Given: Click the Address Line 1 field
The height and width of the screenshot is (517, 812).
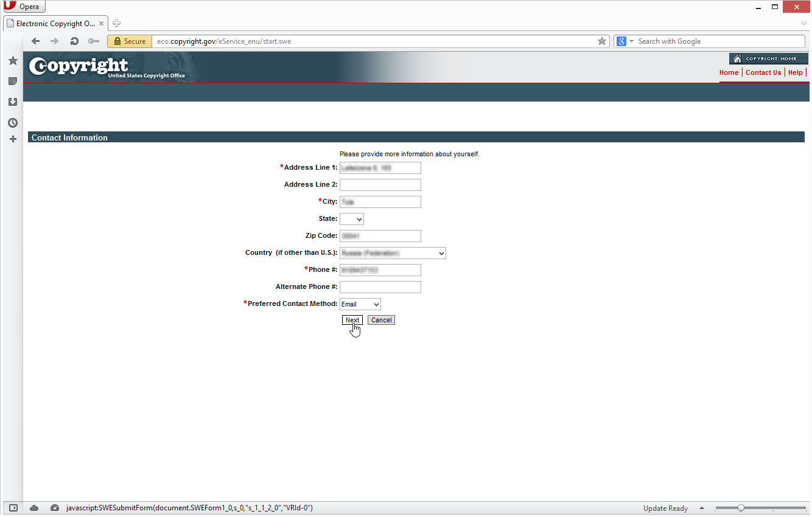Looking at the screenshot, I should coord(380,168).
